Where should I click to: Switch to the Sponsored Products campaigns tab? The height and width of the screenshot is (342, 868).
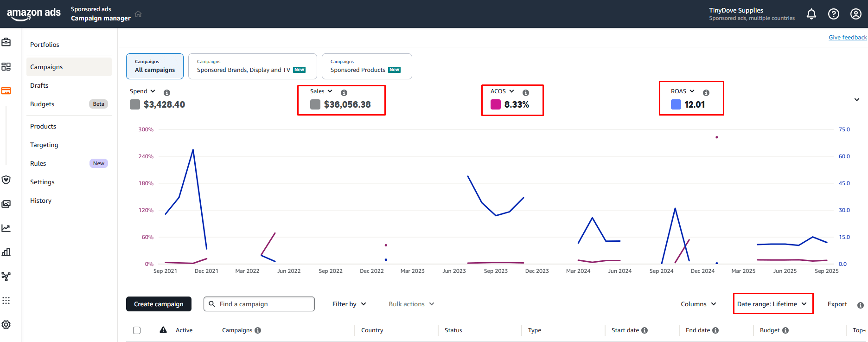pos(367,66)
